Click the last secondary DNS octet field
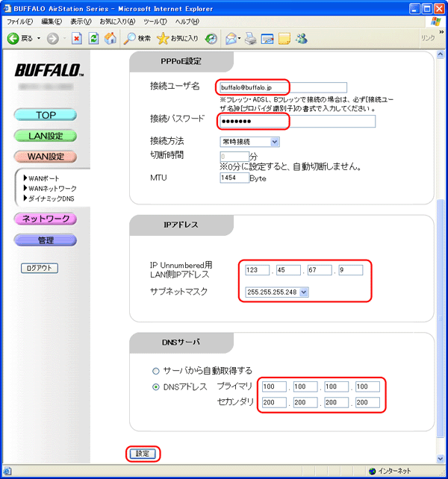This screenshot has height=479, width=448. tap(367, 402)
